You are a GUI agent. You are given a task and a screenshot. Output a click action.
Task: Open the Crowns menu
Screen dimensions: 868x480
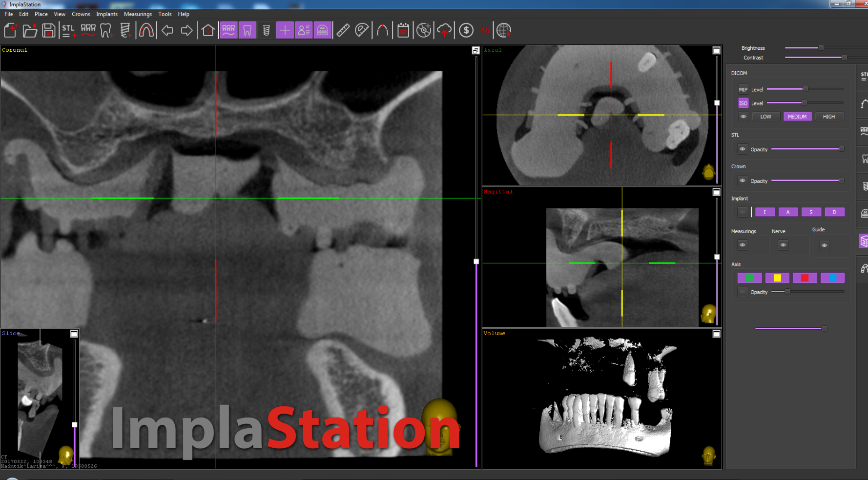pos(81,14)
